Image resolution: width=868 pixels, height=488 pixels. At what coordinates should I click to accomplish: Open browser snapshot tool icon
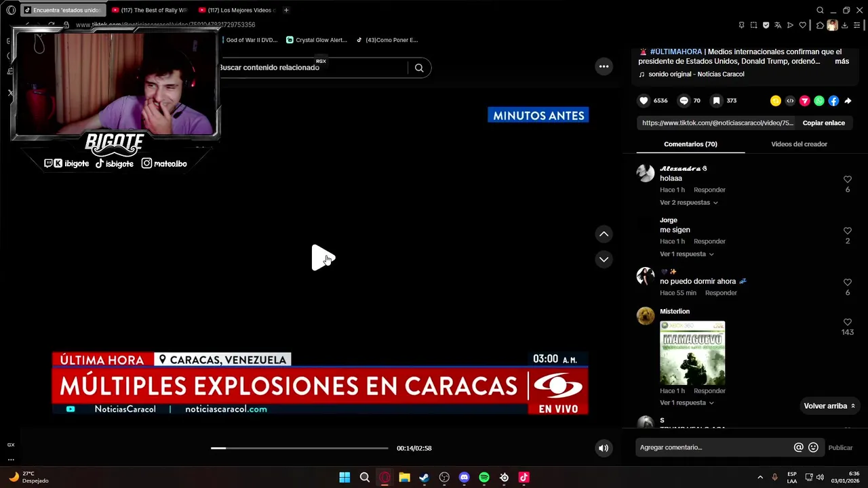(x=753, y=25)
